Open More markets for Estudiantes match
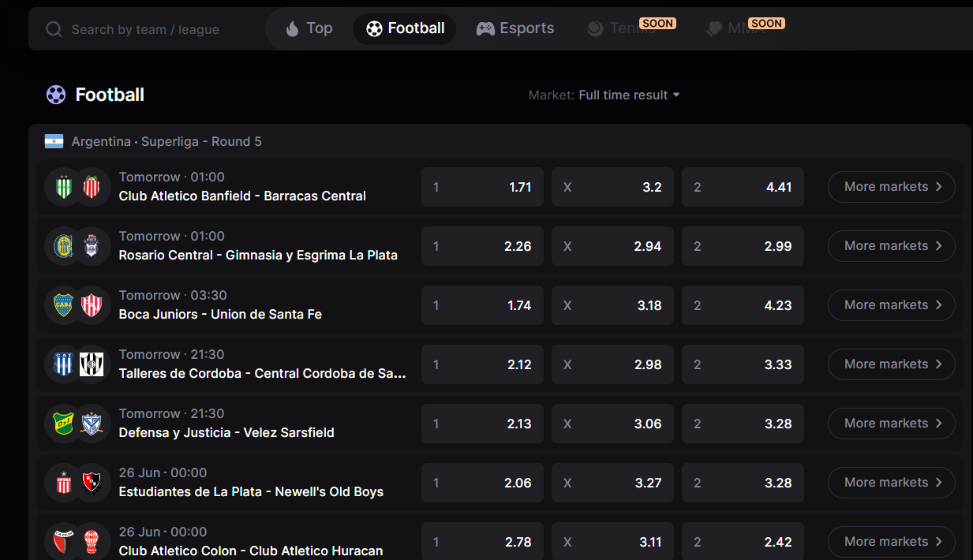This screenshot has width=973, height=560. 892,483
